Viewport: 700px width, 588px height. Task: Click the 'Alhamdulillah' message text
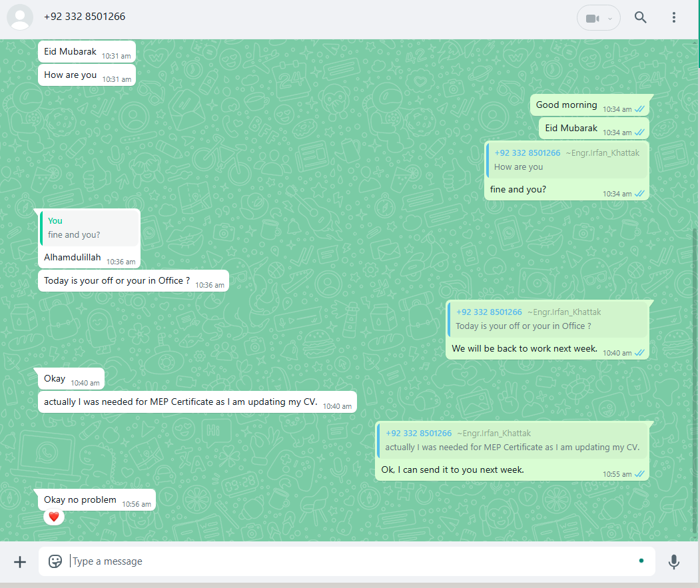tap(73, 257)
